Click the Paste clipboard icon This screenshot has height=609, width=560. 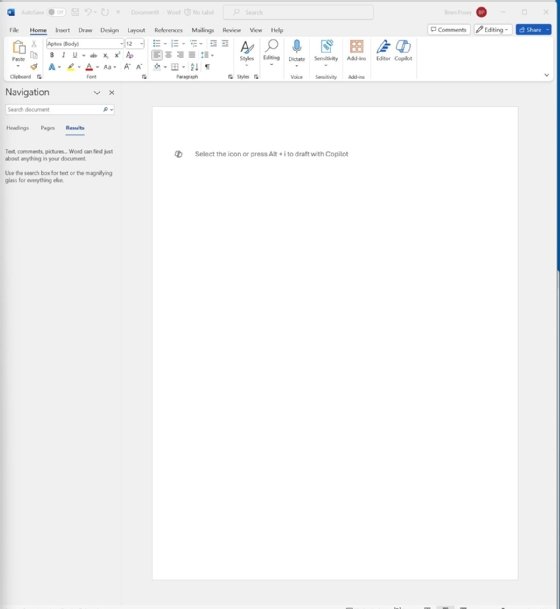18,48
